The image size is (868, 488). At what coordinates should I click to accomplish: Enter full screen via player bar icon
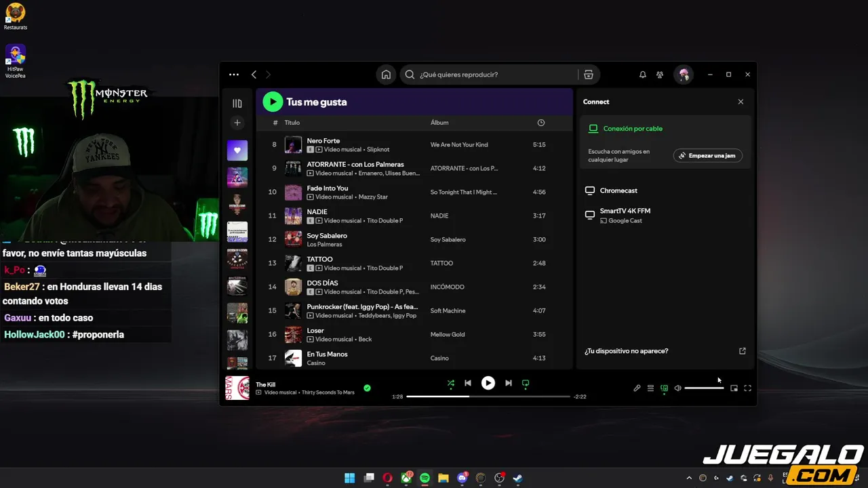click(x=747, y=388)
